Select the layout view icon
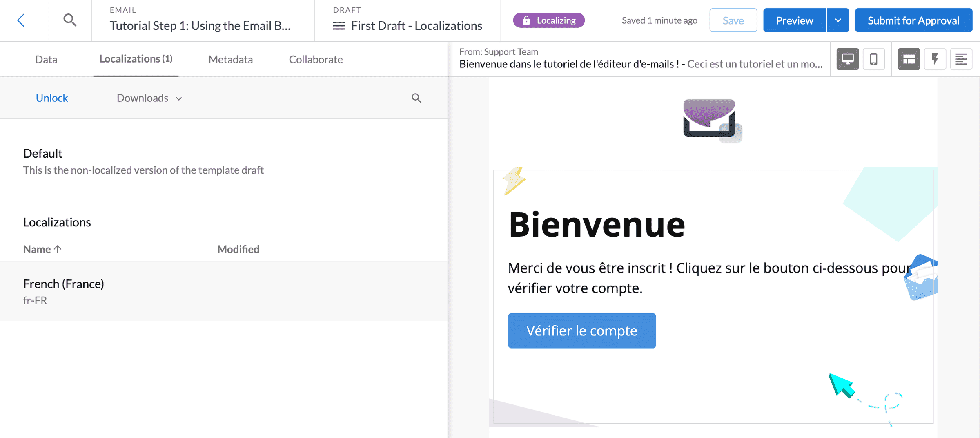The width and height of the screenshot is (980, 438). click(909, 59)
